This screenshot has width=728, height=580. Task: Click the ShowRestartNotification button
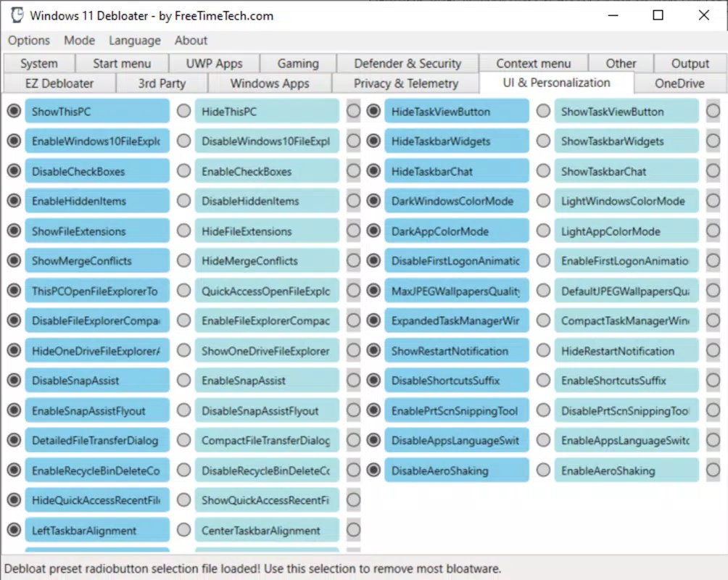point(456,351)
